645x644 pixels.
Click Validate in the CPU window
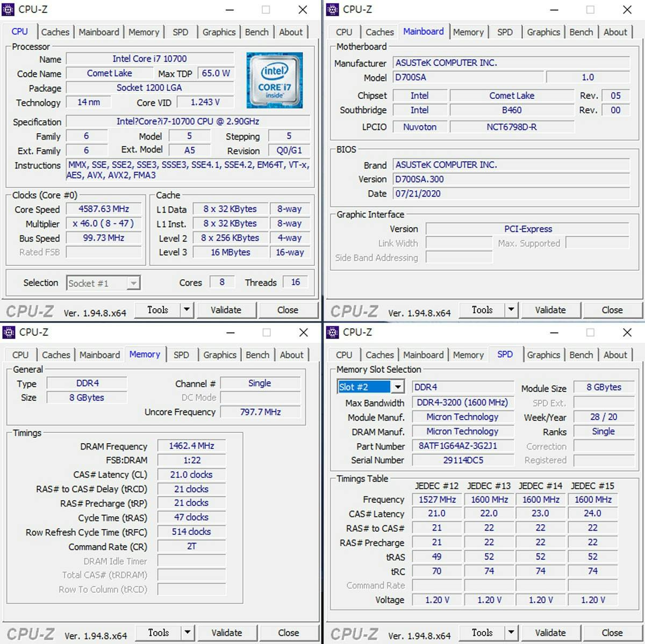pyautogui.click(x=226, y=309)
